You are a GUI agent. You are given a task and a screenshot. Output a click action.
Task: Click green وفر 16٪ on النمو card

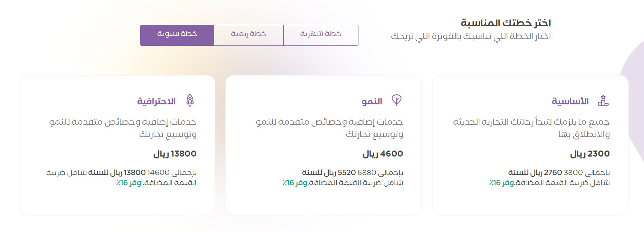(295, 183)
